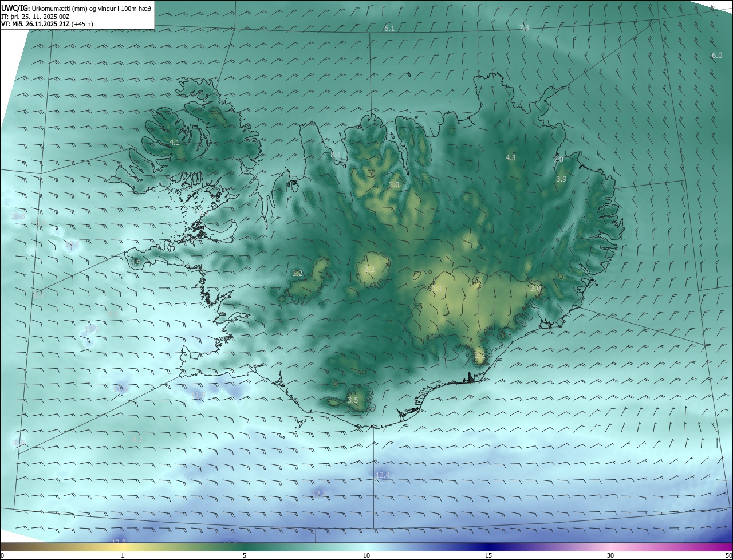Click the 6.1 value label on the map
Viewport: 733px width, 560px height.
(x=389, y=28)
